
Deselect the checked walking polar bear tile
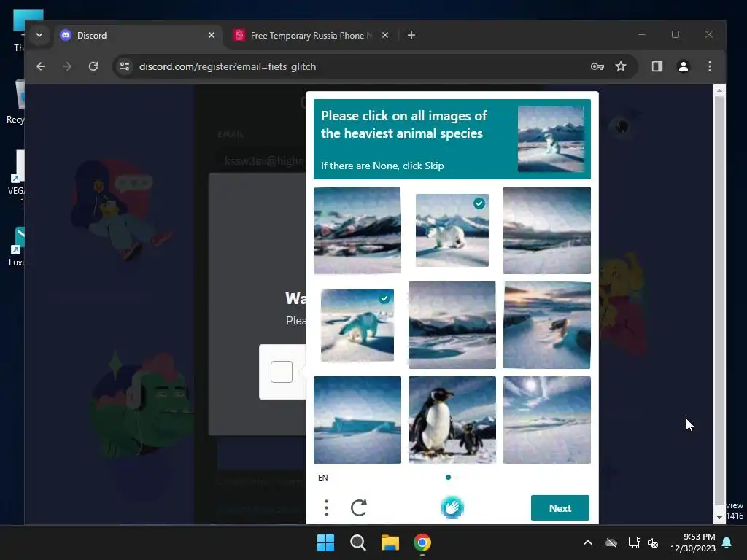(x=357, y=325)
